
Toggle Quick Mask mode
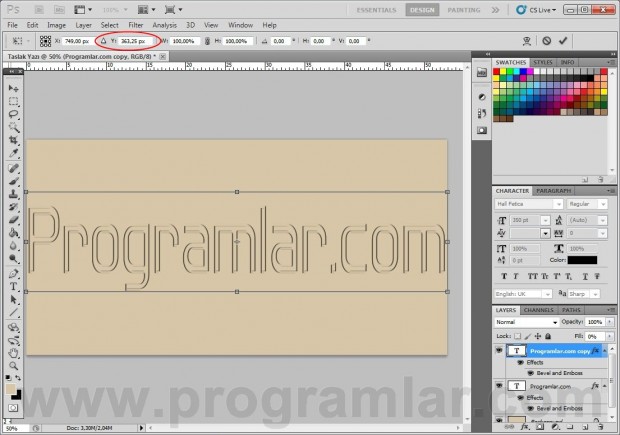[13, 408]
